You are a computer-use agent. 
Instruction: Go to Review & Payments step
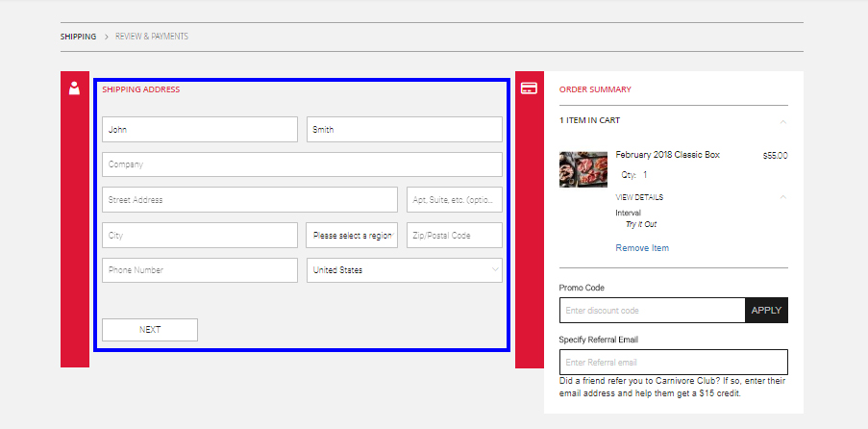click(x=152, y=37)
